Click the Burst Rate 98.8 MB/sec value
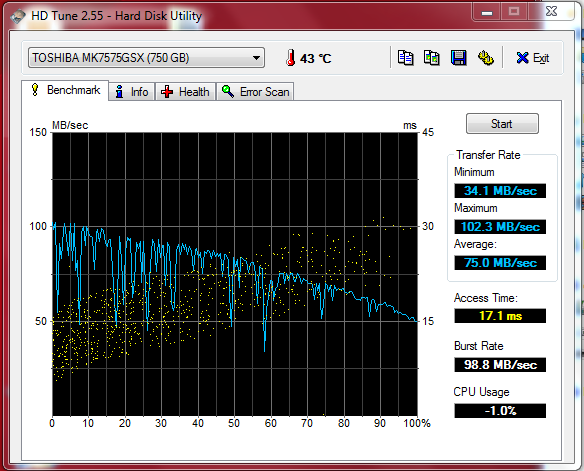The height and width of the screenshot is (471, 584). coord(500,365)
